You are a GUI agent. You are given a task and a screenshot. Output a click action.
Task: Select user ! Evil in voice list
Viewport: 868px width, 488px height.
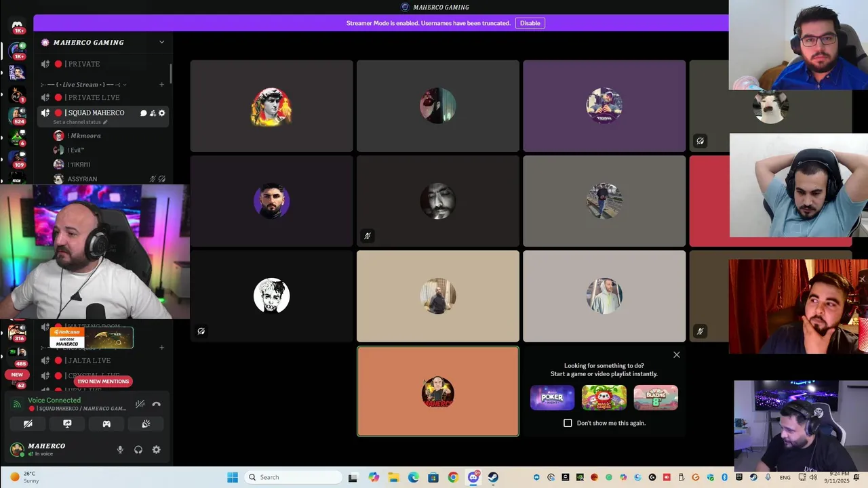point(109,150)
